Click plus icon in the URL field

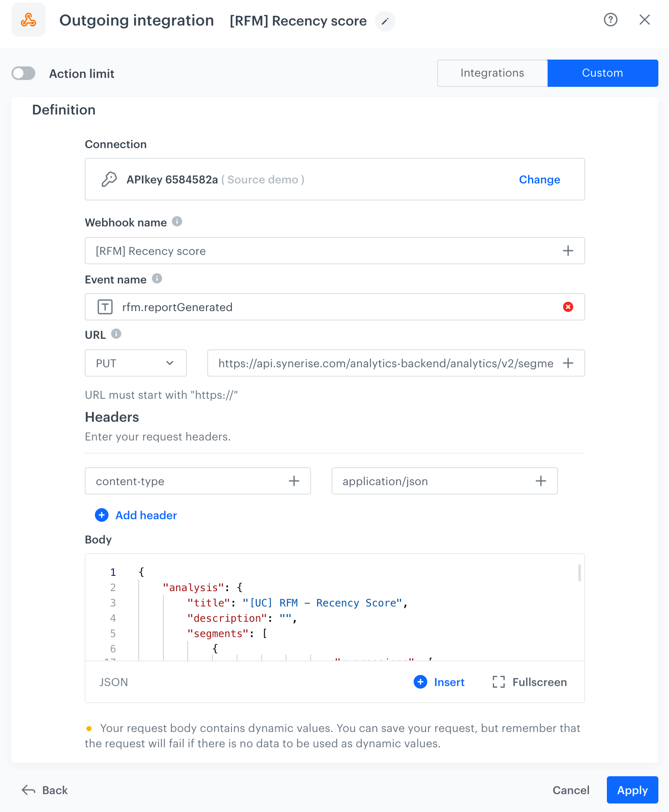[568, 363]
